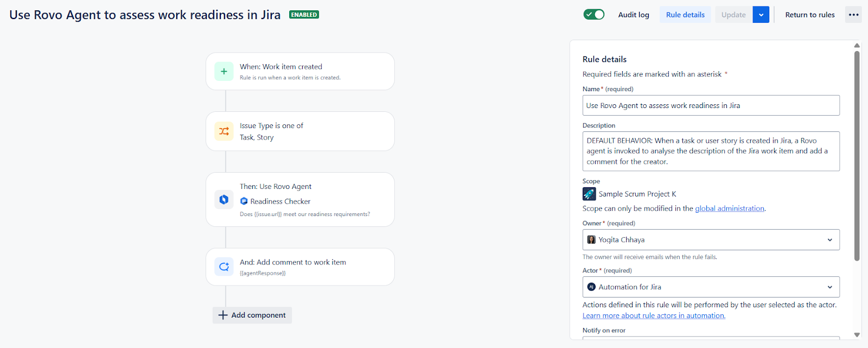This screenshot has height=348, width=868.
Task: Click the Add component button
Action: 252,315
